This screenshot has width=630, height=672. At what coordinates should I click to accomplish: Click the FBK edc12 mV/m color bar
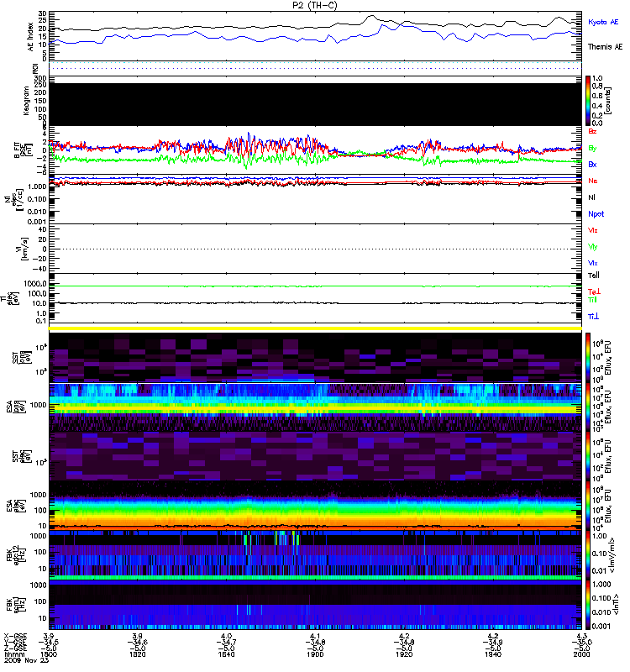(588, 555)
